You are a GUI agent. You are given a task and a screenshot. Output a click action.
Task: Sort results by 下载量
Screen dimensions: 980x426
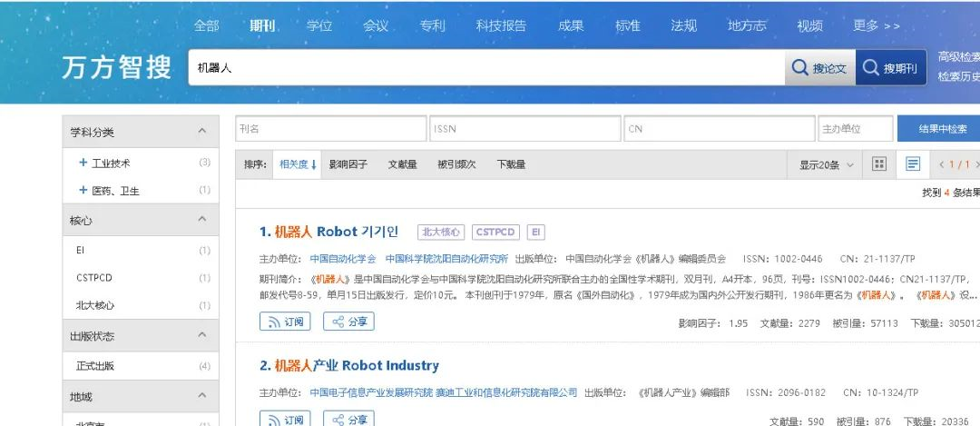[x=511, y=164]
